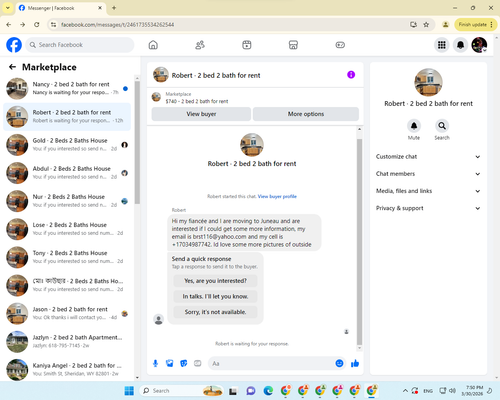Open Windows Start menu

[x=129, y=391]
